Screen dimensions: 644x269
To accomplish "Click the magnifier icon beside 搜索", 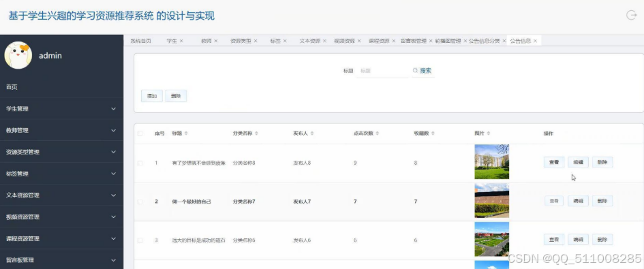I will coord(415,71).
